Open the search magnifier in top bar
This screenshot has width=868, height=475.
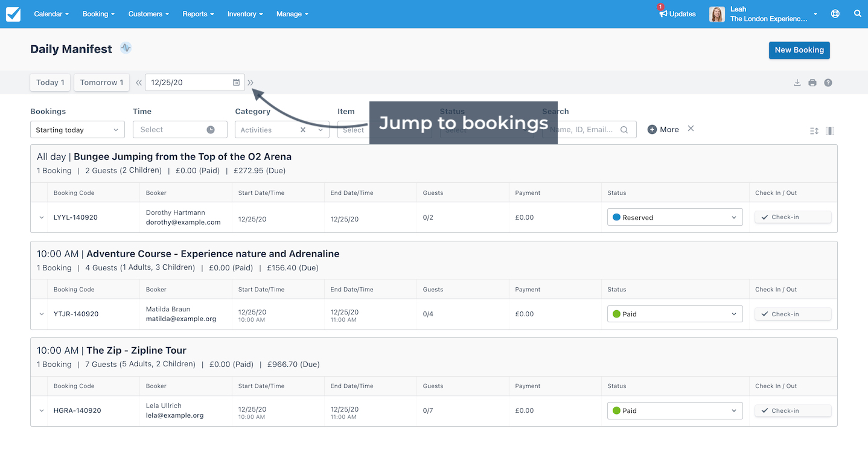pyautogui.click(x=858, y=13)
